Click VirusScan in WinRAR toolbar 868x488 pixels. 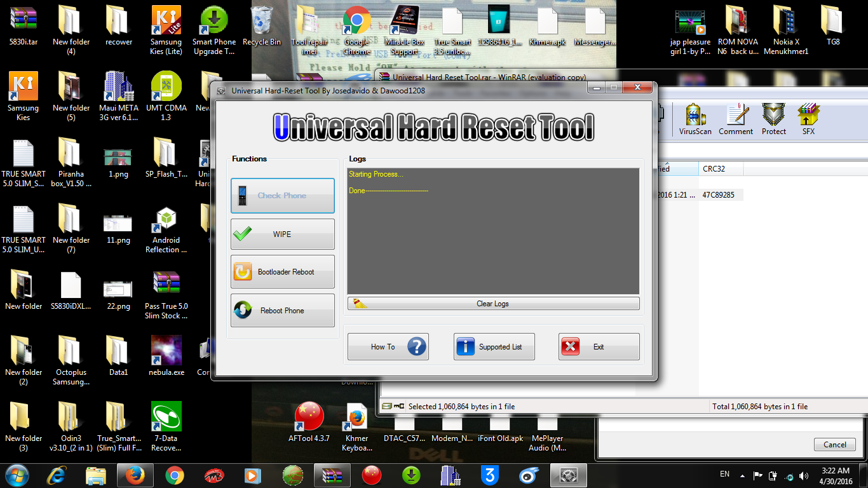(x=695, y=119)
